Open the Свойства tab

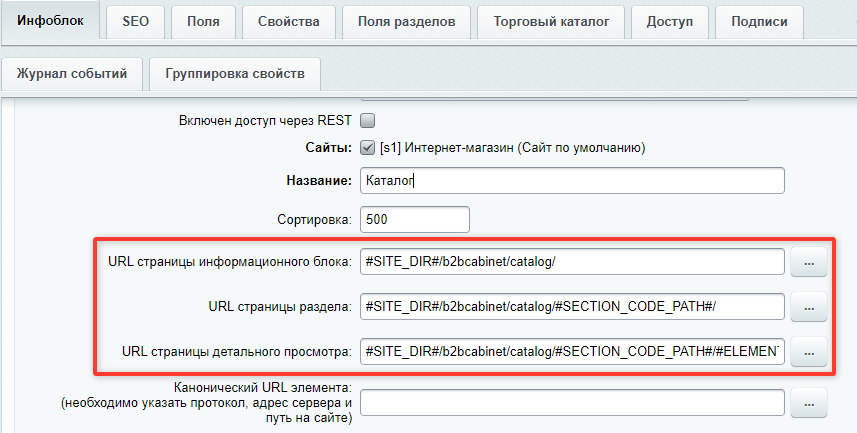(x=289, y=22)
